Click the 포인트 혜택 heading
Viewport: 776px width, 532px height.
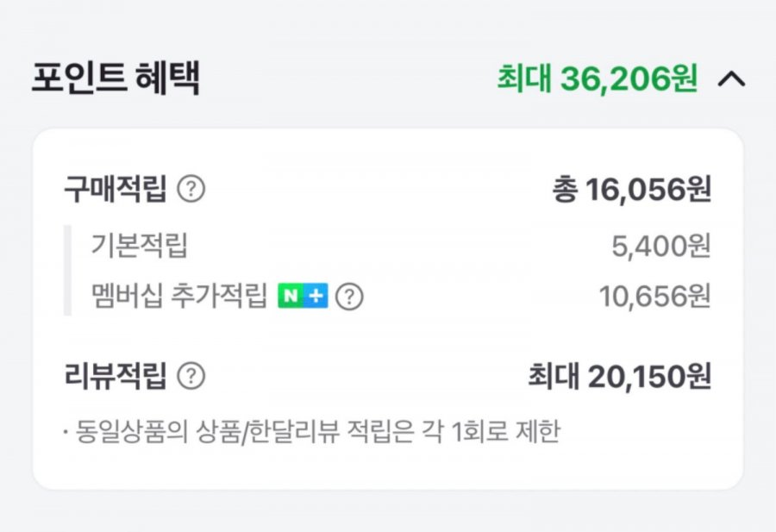click(x=116, y=78)
